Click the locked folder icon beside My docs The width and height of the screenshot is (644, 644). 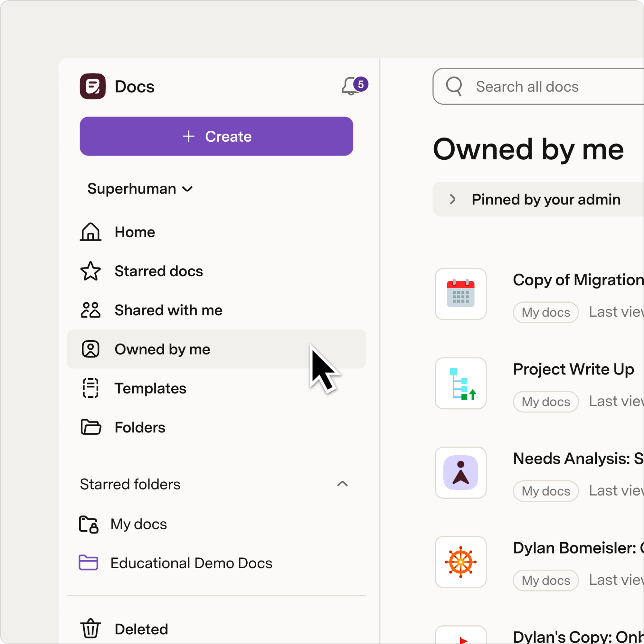coord(89,524)
